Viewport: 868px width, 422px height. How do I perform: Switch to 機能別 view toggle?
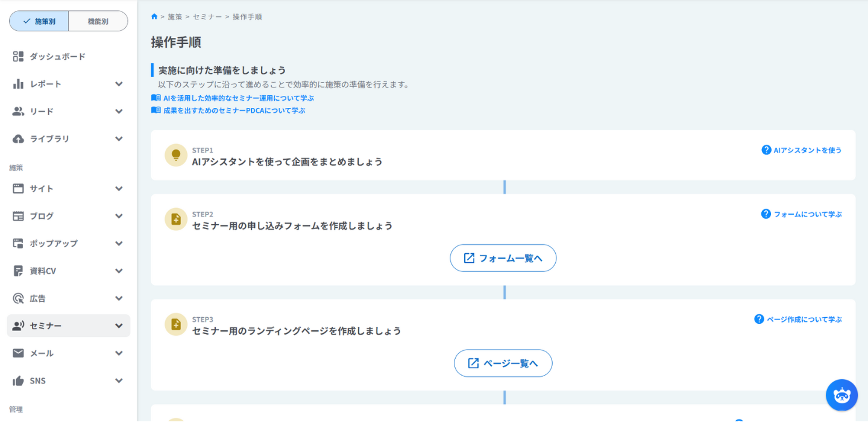pos(98,21)
